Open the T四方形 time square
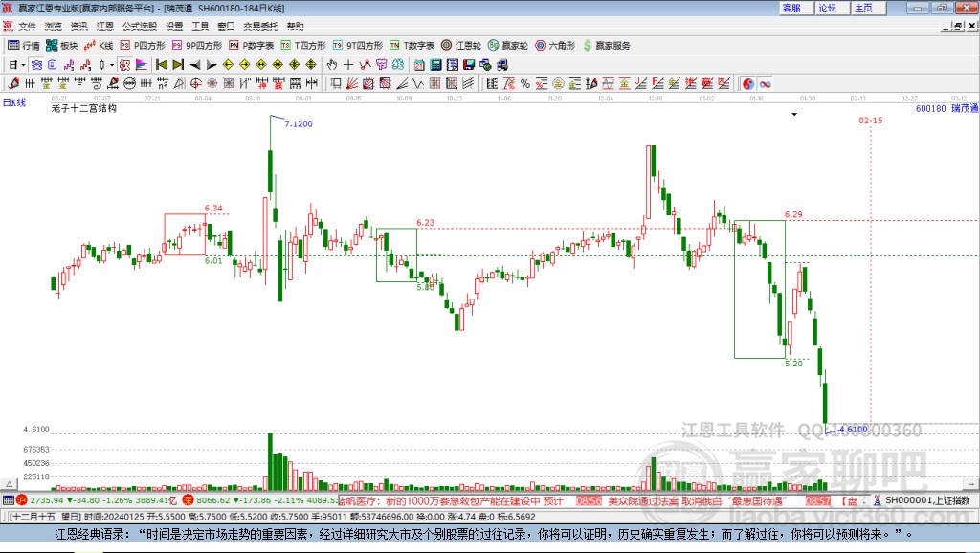This screenshot has height=553, width=980. [x=303, y=46]
